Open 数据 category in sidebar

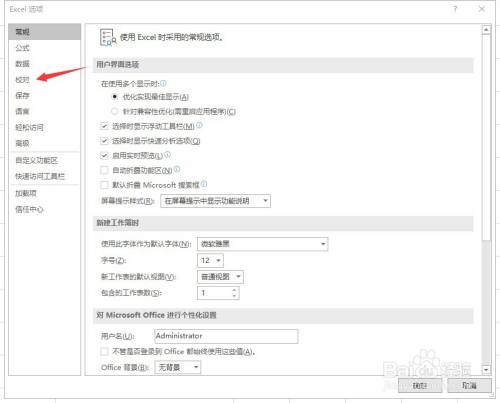point(45,64)
